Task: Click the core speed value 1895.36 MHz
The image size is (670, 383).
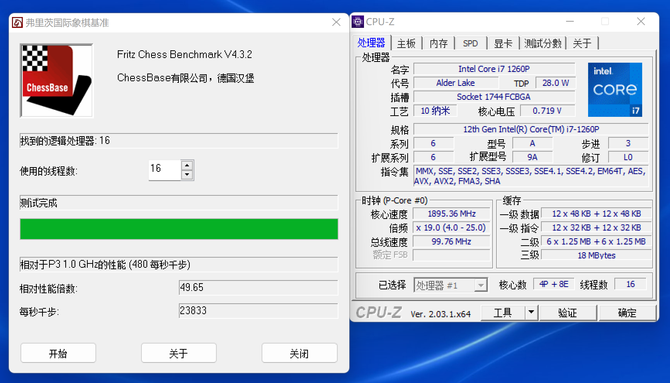Action: [x=452, y=214]
